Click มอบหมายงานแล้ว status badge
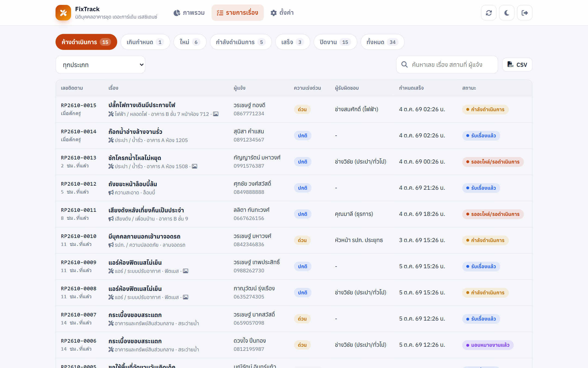Viewport: 588px width, 368px height. click(488, 345)
